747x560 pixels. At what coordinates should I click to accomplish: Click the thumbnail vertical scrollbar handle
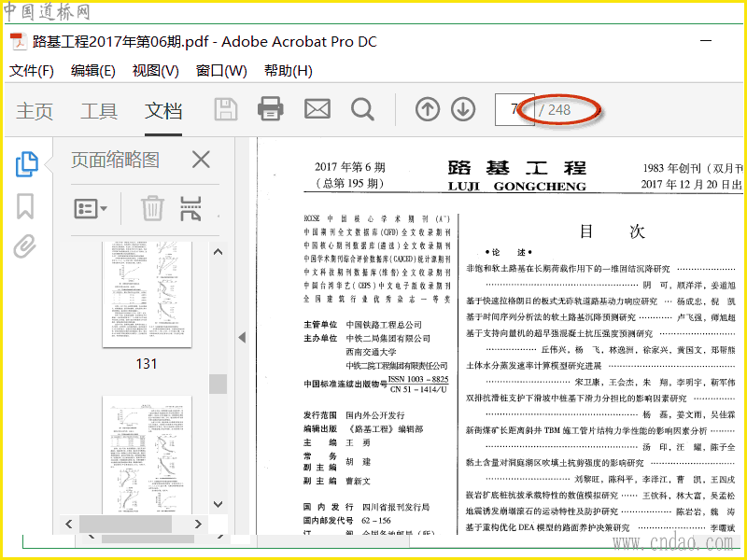click(218, 384)
